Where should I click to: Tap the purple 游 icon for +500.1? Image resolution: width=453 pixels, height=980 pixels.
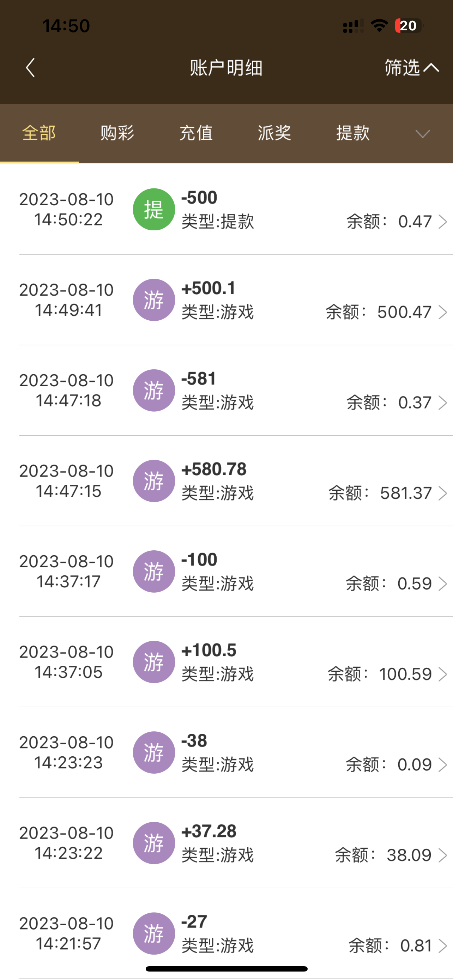(x=154, y=300)
